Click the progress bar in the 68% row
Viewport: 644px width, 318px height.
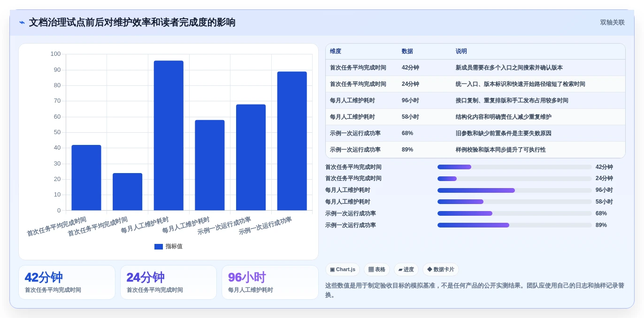(x=514, y=213)
